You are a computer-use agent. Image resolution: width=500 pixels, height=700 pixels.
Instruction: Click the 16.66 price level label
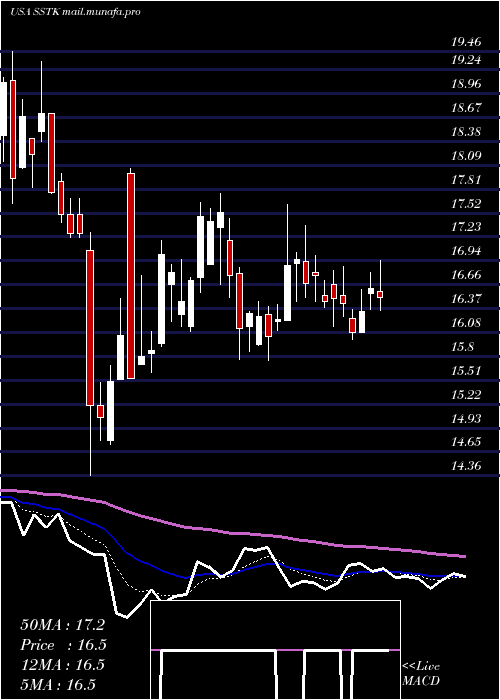click(x=466, y=275)
